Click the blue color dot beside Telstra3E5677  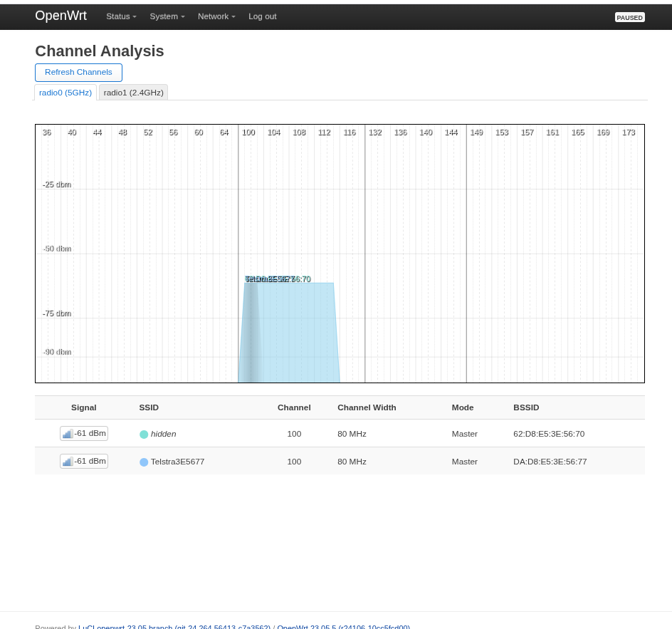pyautogui.click(x=144, y=462)
